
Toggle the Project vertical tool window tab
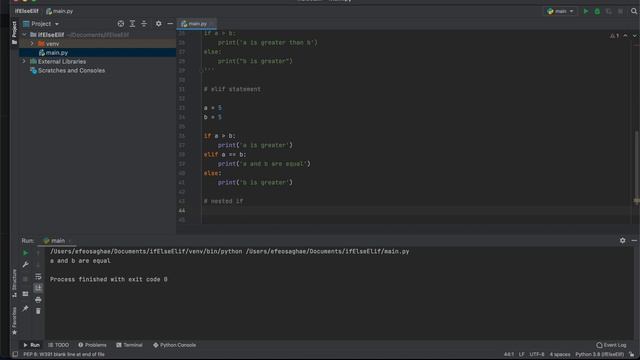(14, 33)
